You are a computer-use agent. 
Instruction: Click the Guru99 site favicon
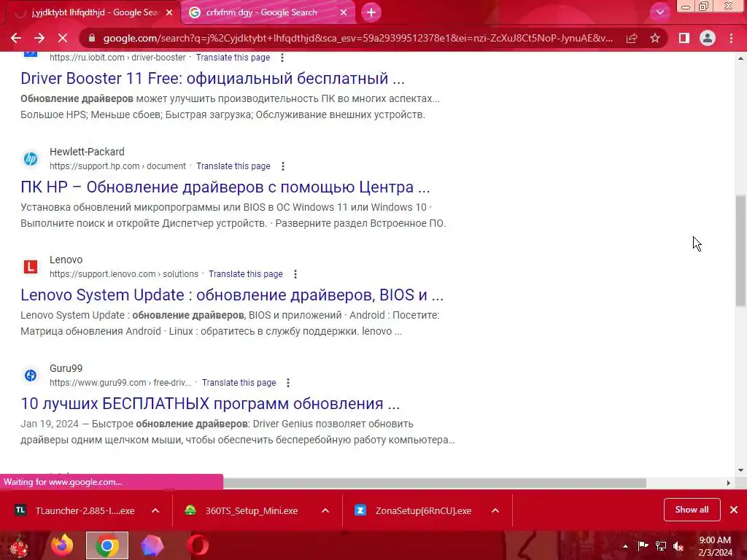coord(31,376)
